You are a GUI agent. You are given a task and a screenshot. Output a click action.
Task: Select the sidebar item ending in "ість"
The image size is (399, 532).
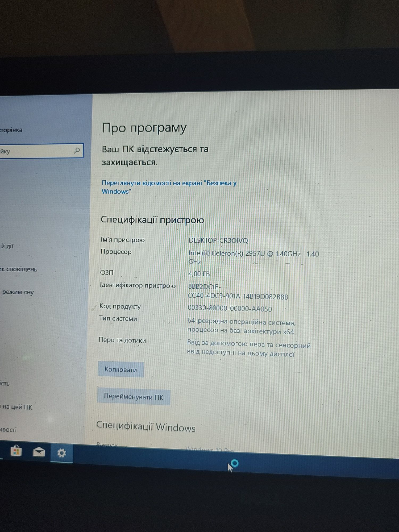pyautogui.click(x=5, y=384)
